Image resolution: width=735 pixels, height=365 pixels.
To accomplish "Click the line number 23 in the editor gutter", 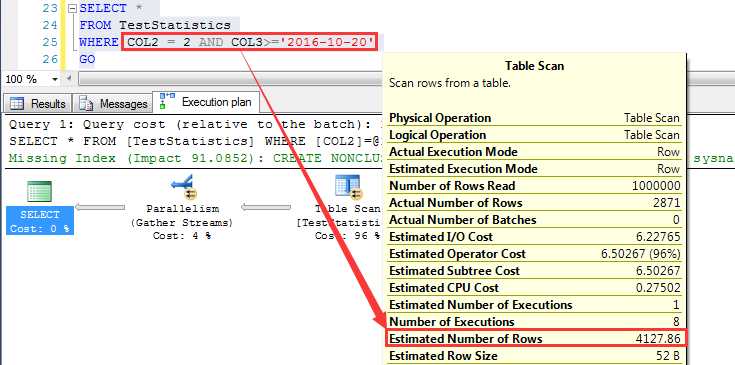I will [49, 8].
